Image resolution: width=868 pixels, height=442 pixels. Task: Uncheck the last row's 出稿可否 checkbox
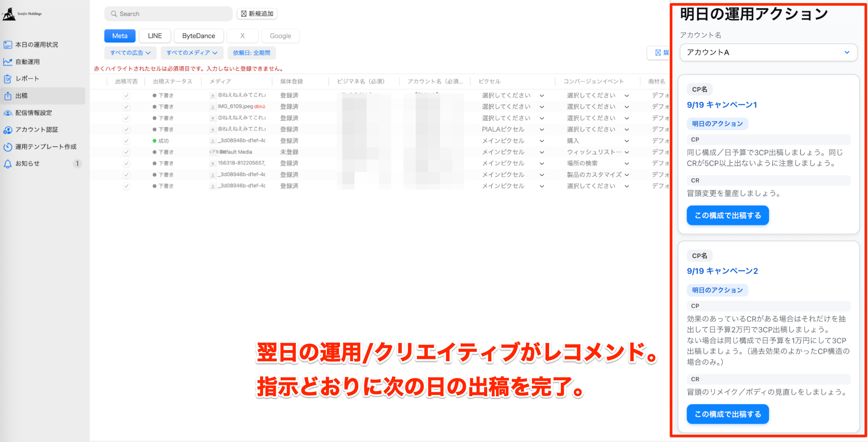[x=126, y=186]
